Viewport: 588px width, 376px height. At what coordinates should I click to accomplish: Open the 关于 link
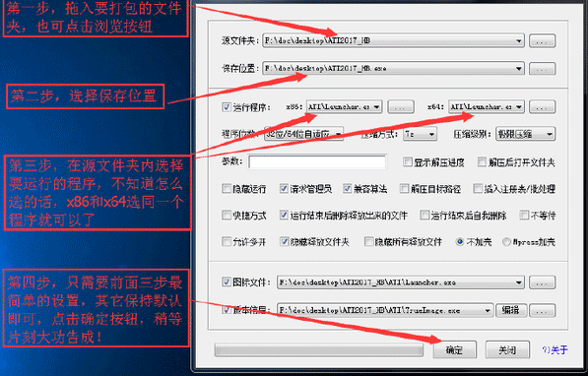(555, 350)
